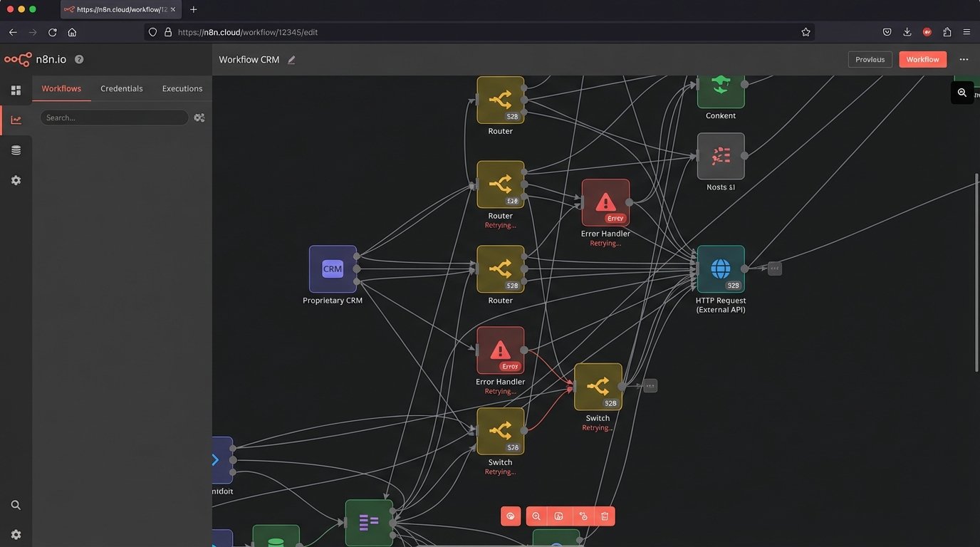Select the HTTP Request globe node
980x547 pixels.
[x=721, y=269]
